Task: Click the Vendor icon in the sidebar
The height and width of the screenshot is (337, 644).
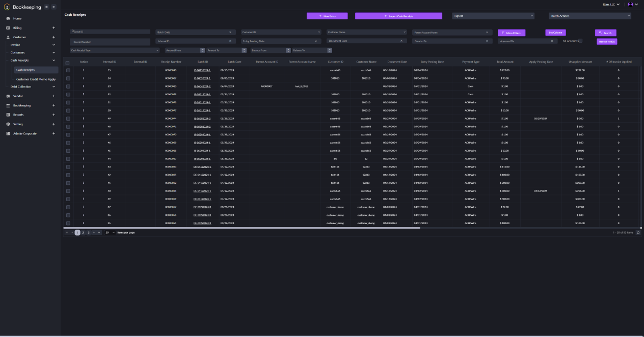Action: pyautogui.click(x=8, y=96)
